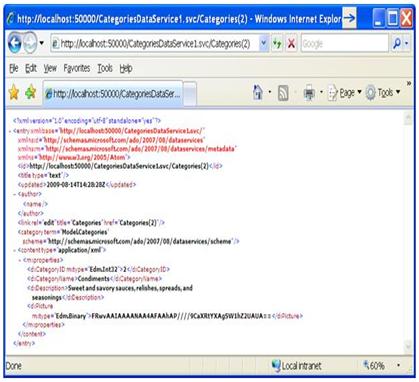Open the Tools toolbar dropdown
Viewport: 419px width, 382px height.
point(383,93)
